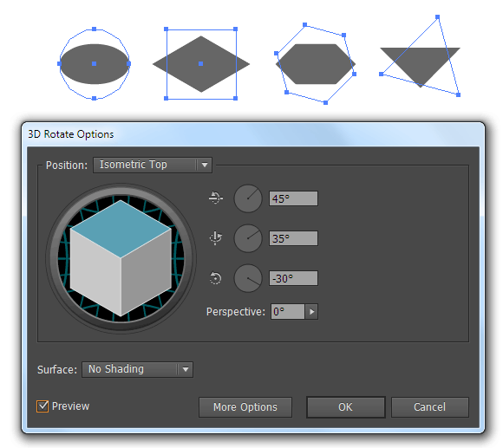
Task: Click the 35° Y rotation field
Action: tap(293, 238)
